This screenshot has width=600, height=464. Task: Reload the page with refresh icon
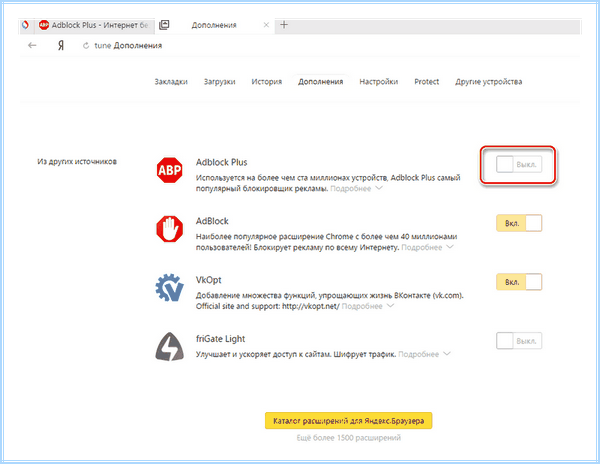86,46
